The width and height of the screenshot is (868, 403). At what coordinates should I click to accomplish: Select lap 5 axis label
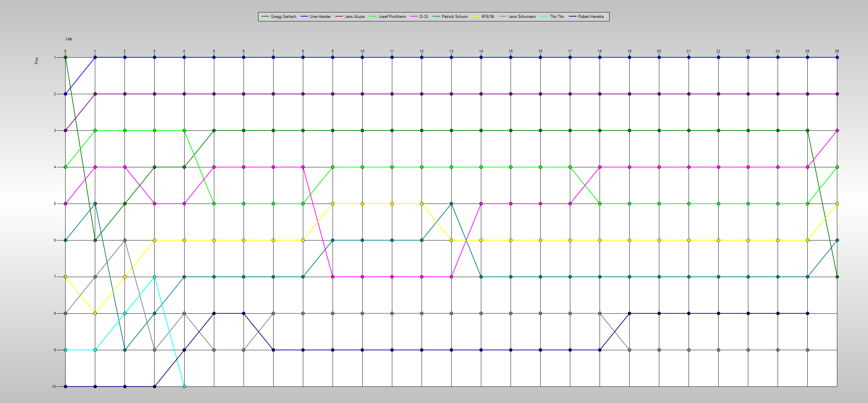pos(214,51)
